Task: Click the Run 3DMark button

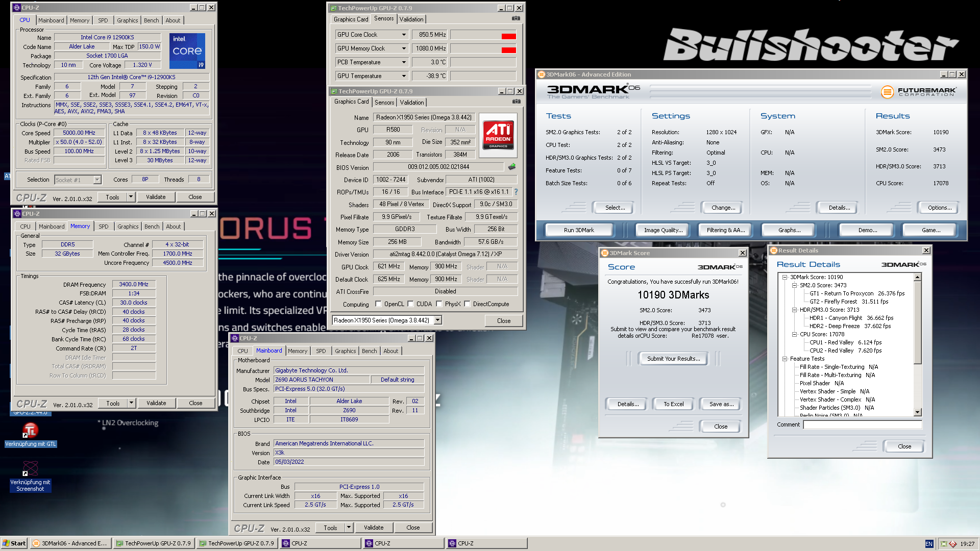Action: click(x=579, y=230)
